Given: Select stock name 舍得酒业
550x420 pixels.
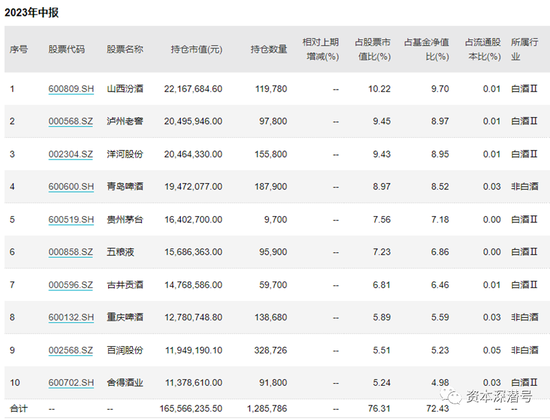Looking at the screenshot, I should (x=125, y=383).
